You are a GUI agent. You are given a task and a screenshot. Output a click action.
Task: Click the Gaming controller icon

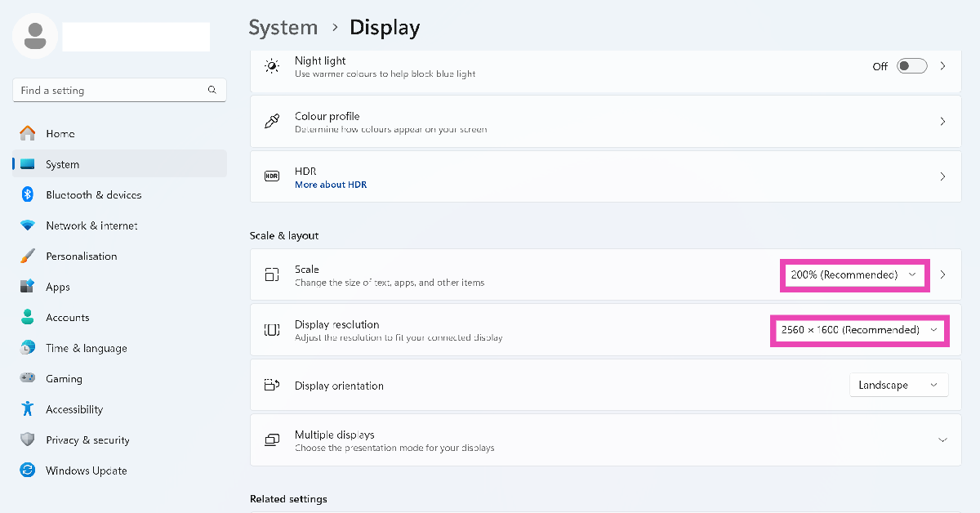[28, 378]
